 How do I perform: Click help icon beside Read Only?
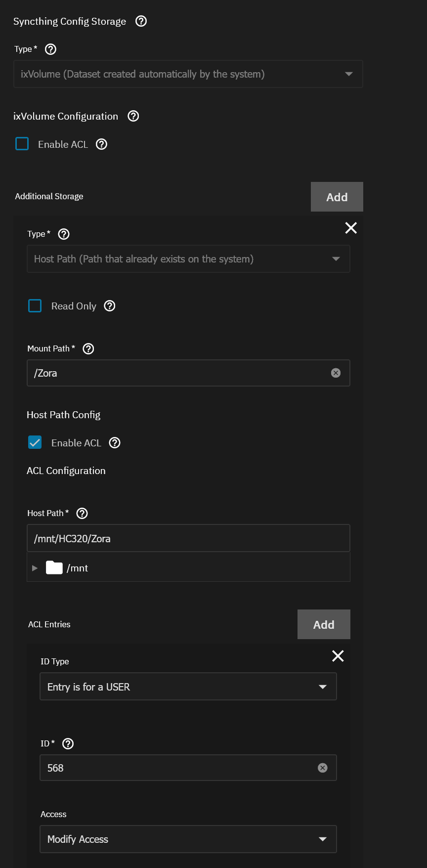coord(110,306)
